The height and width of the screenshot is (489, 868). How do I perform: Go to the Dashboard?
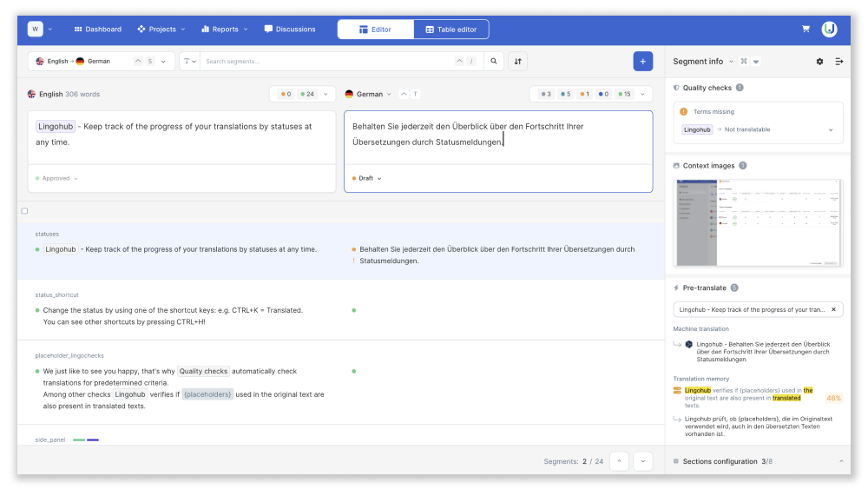tap(97, 30)
